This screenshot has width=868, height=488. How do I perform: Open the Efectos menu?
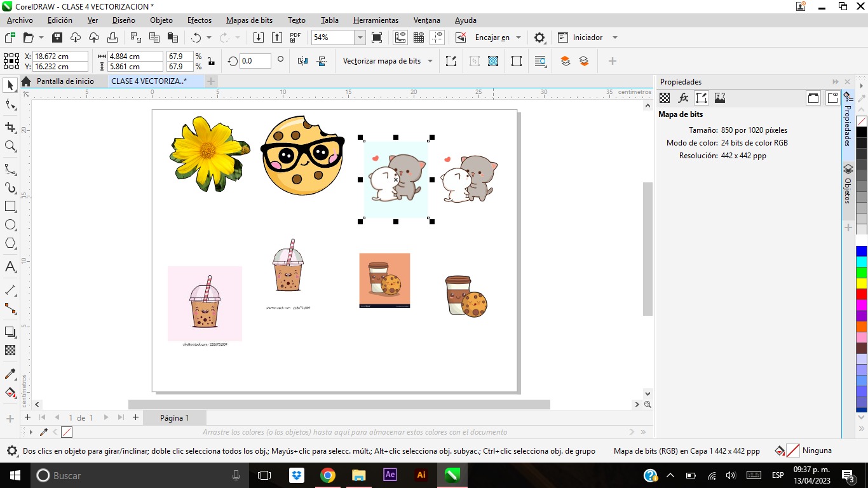[x=200, y=20]
